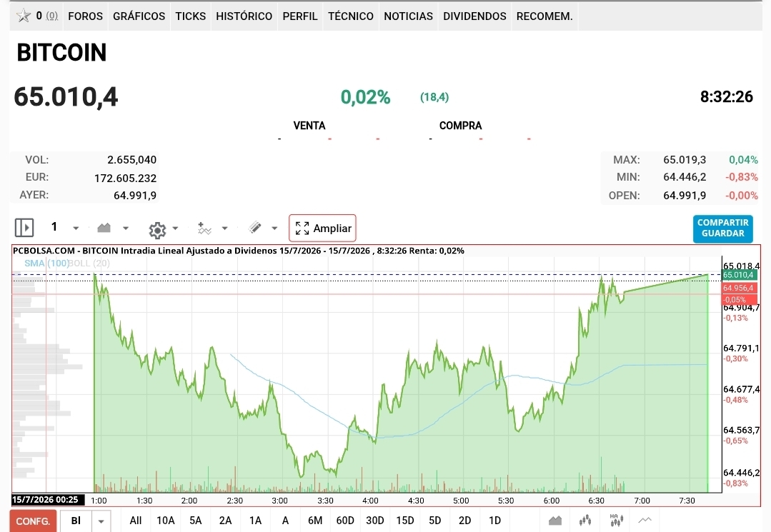Viewport: 771px width, 532px height.
Task: Click the VOL value 2.655,040
Action: click(131, 160)
